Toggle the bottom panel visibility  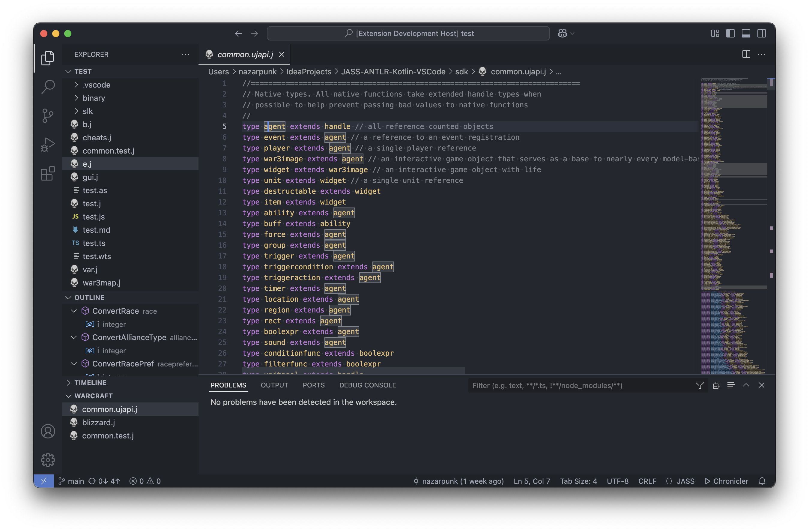point(746,33)
